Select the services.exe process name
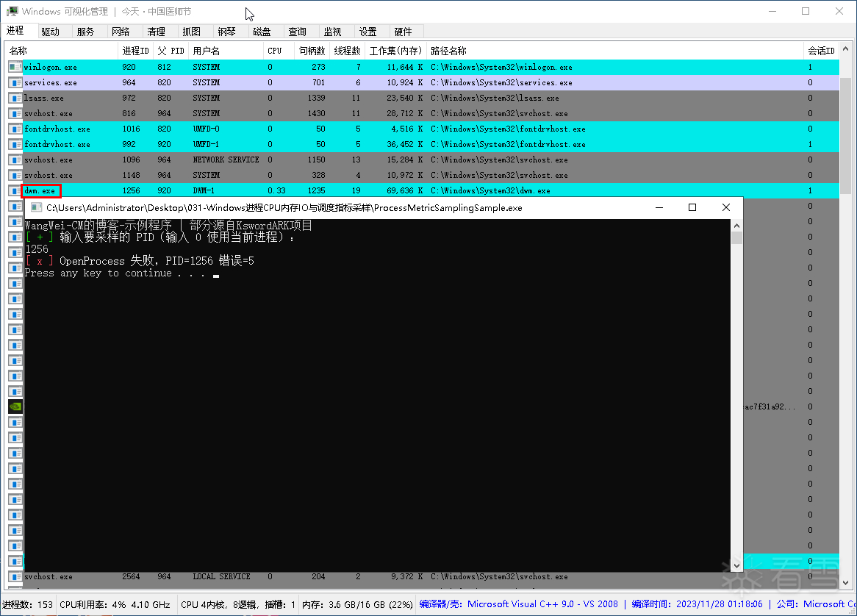This screenshot has height=616, width=857. coord(50,82)
